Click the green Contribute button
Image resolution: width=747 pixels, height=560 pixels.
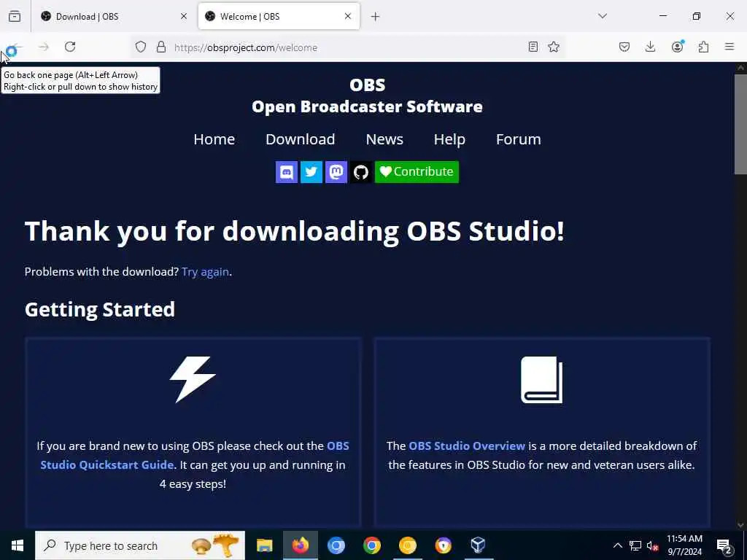tap(417, 172)
